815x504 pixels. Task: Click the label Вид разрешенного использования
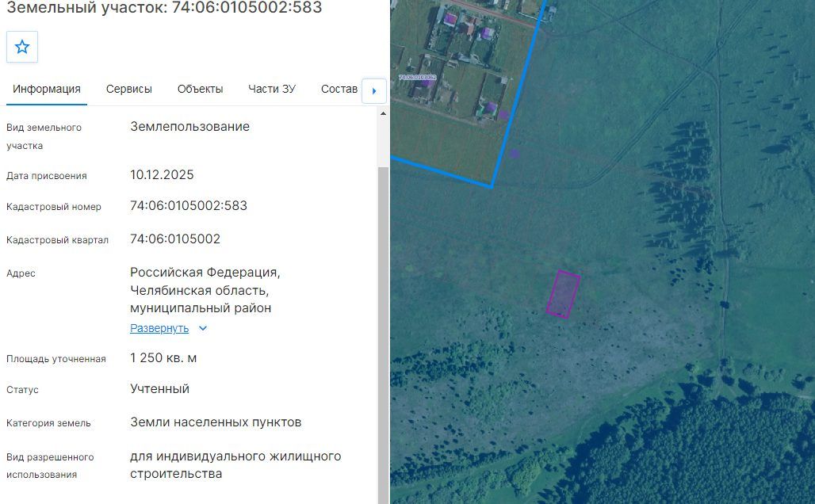pyautogui.click(x=50, y=465)
